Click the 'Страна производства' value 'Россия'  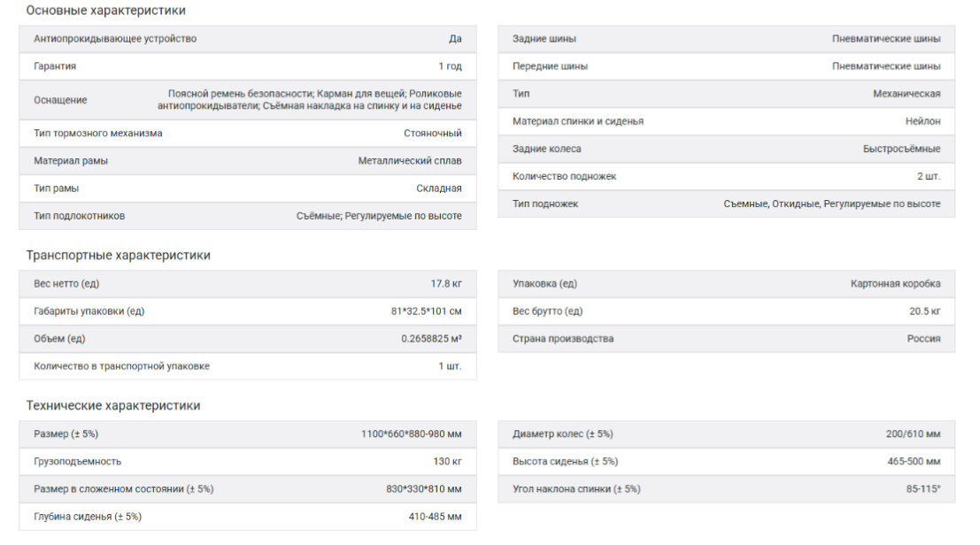click(x=923, y=339)
